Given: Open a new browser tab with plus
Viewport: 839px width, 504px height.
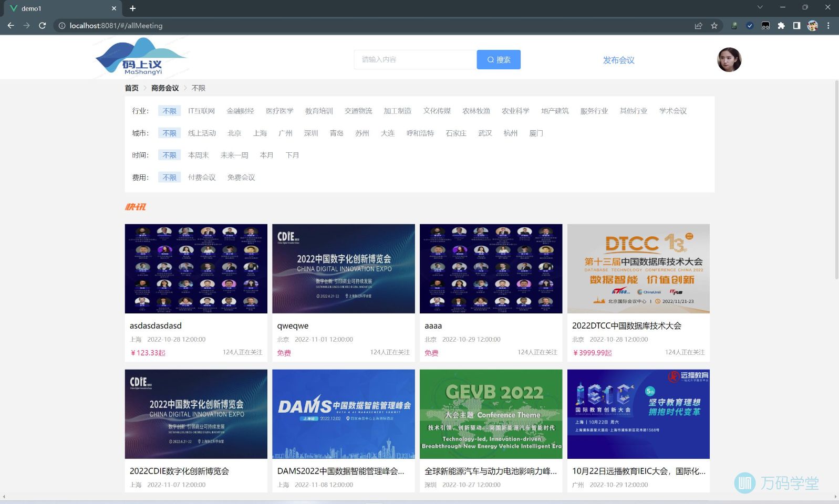Looking at the screenshot, I should pyautogui.click(x=132, y=8).
